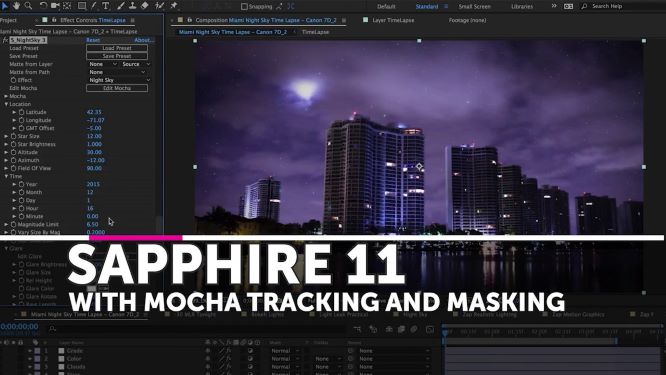Screen dimensions: 666x375
Task: Toggle the Star Size stopwatch
Action: (13, 136)
